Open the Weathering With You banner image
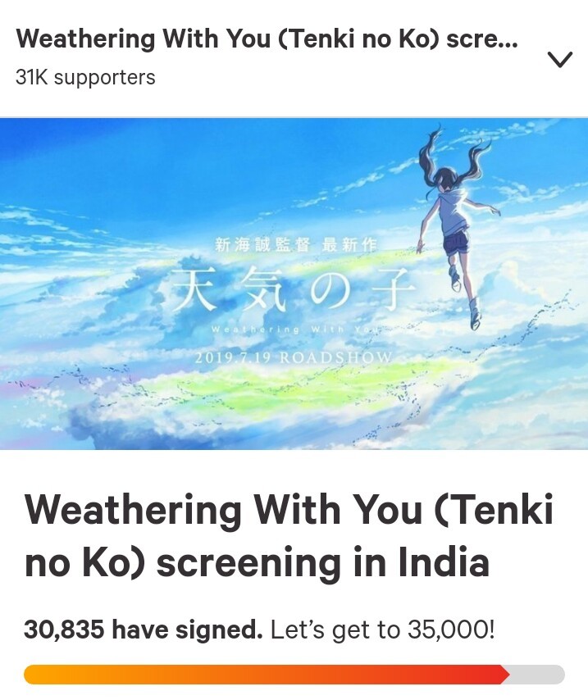Image resolution: width=588 pixels, height=700 pixels. click(x=294, y=284)
